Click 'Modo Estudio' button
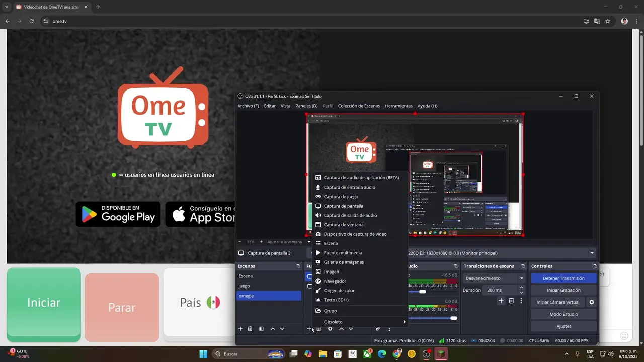This screenshot has height=362, width=644. (563, 314)
